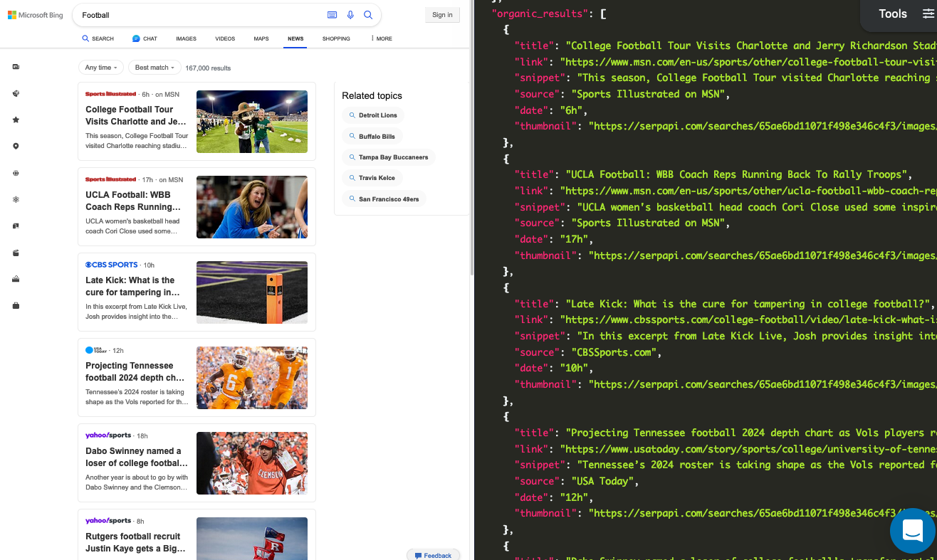
Task: Select Buffalo Bills related topic
Action: coord(372,136)
